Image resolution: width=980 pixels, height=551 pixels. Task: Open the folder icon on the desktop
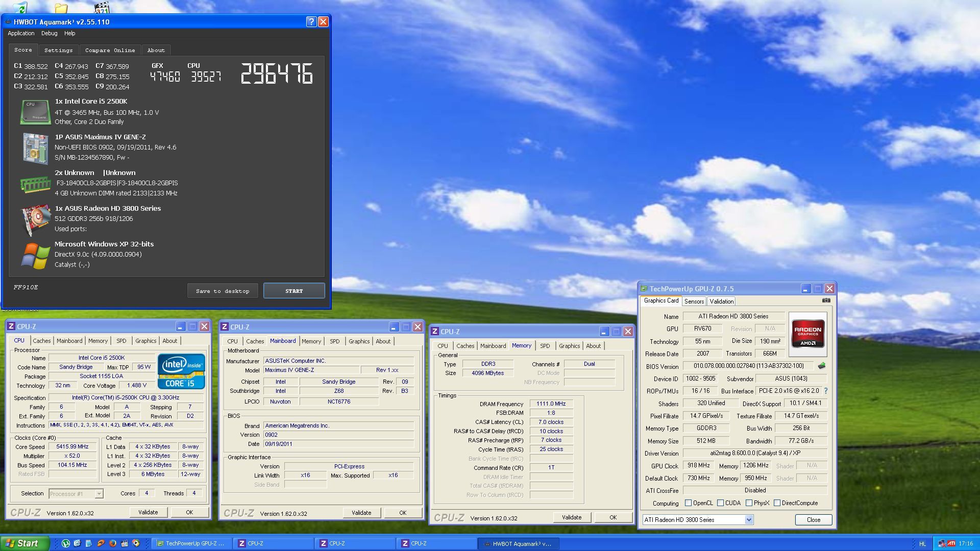point(61,8)
